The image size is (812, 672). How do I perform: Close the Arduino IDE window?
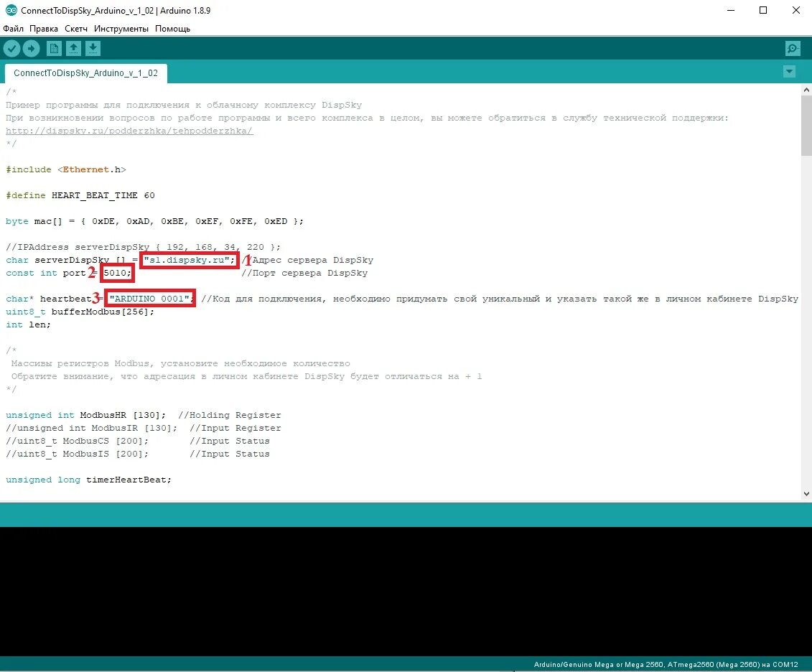[x=796, y=10]
